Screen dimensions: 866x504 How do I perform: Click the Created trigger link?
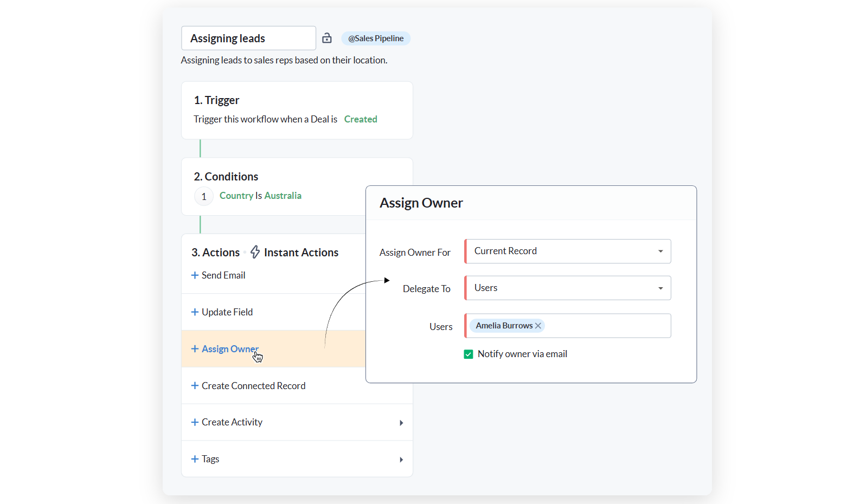361,119
